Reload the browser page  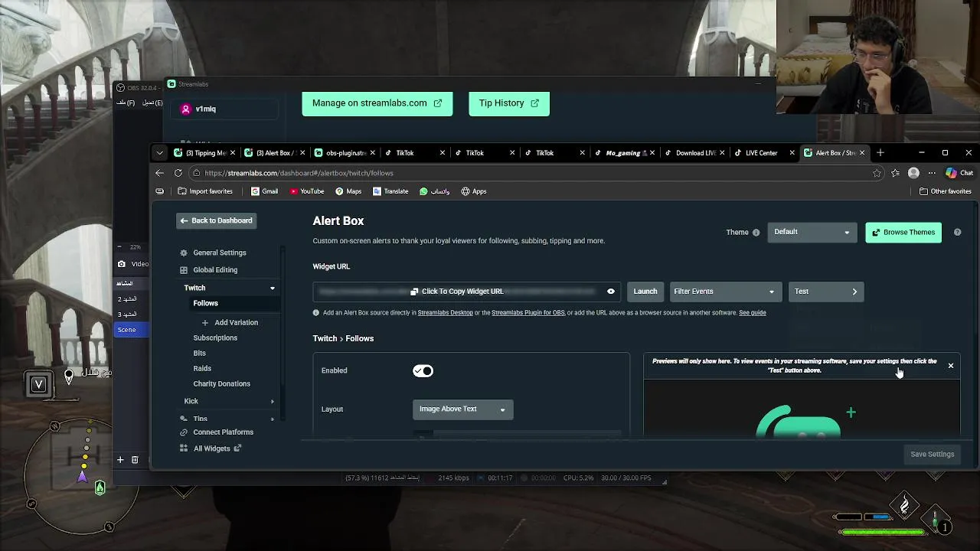coord(178,173)
